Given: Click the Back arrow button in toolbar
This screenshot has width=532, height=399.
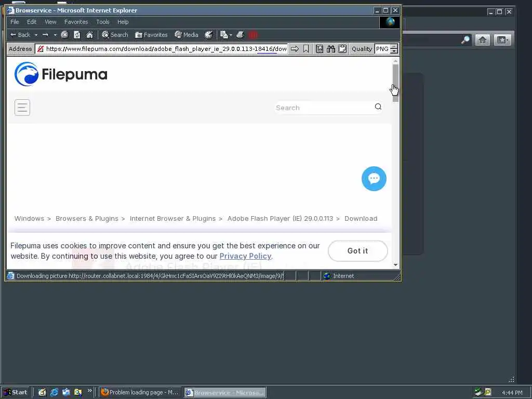Looking at the screenshot, I should click(x=20, y=35).
